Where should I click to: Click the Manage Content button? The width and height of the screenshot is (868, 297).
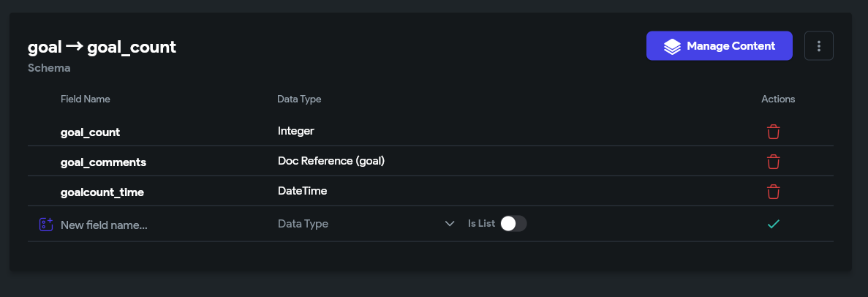719,45
